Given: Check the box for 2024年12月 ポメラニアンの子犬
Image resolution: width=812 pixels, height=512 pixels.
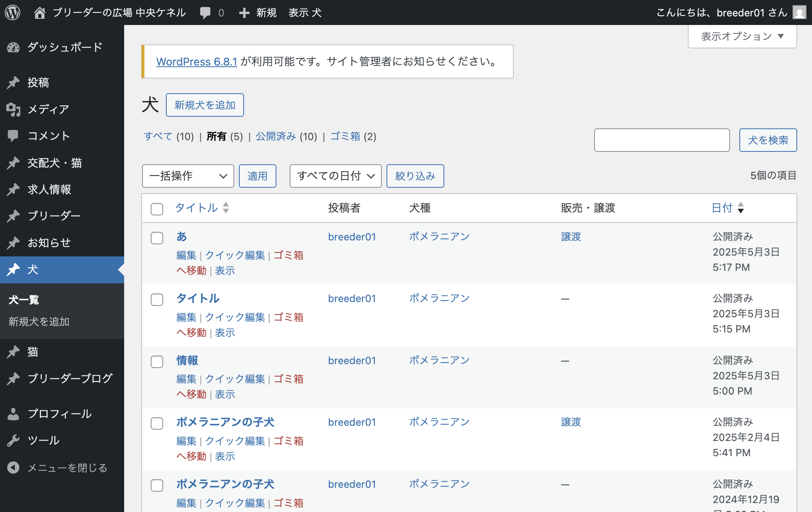Looking at the screenshot, I should pyautogui.click(x=157, y=485).
